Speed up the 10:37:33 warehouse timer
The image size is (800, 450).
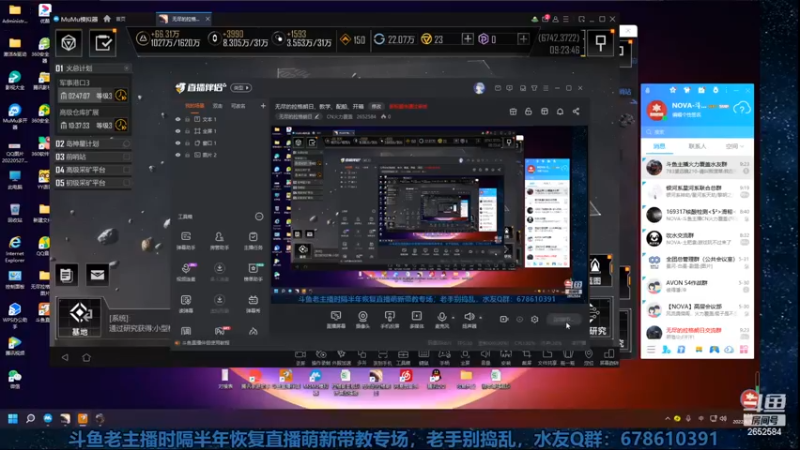point(121,125)
